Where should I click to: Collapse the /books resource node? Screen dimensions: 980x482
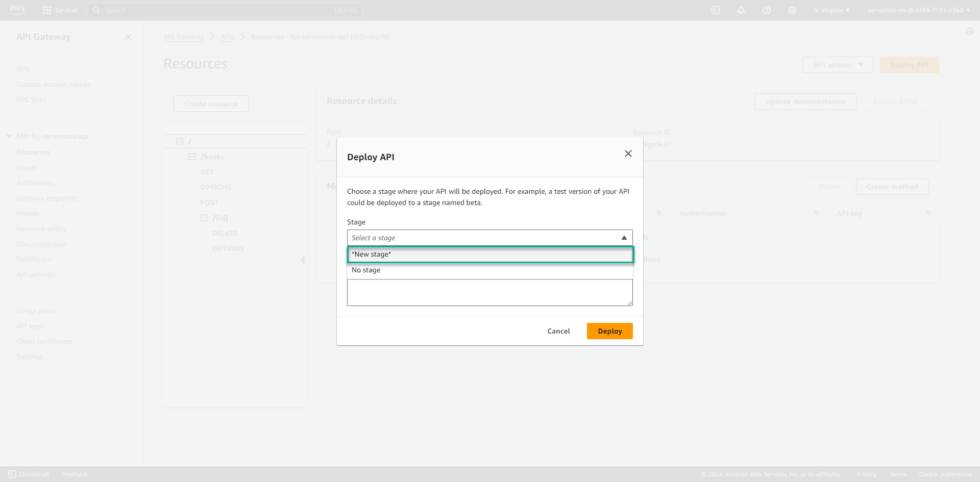point(192,157)
